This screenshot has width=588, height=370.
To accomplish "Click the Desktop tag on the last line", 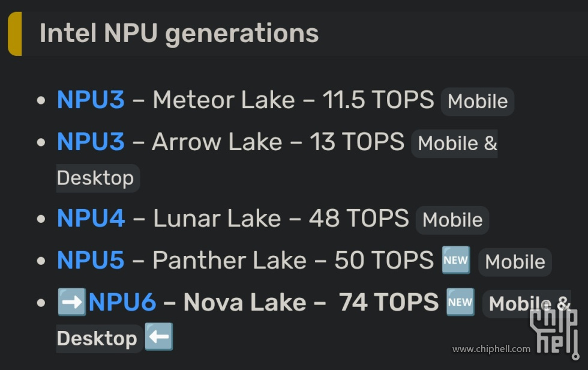I will pyautogui.click(x=97, y=339).
